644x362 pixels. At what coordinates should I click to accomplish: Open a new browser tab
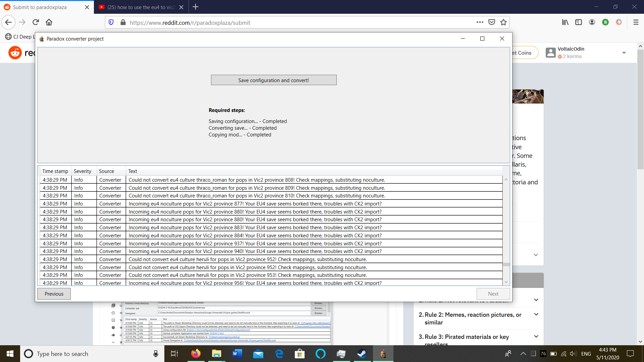pyautogui.click(x=196, y=7)
